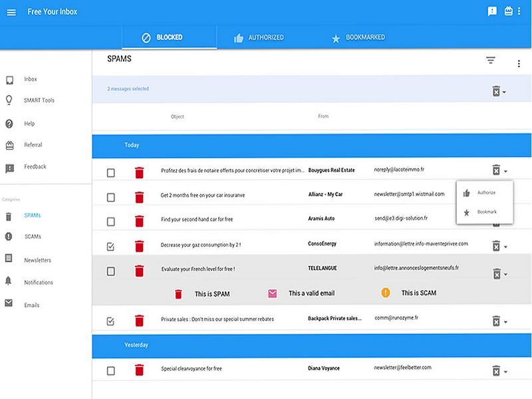Click grey delete icon on ConsoEnergy row
This screenshot has height=399, width=532.
pyautogui.click(x=496, y=245)
